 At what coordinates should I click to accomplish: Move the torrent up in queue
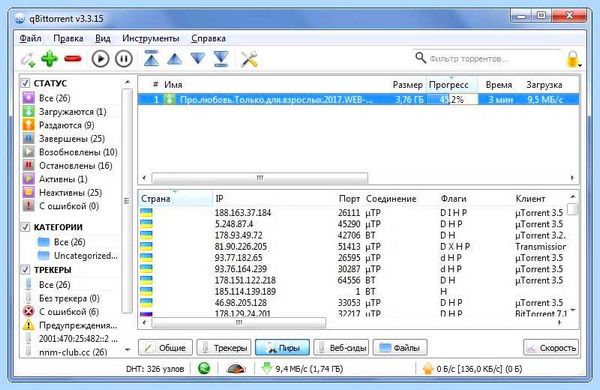pos(174,59)
